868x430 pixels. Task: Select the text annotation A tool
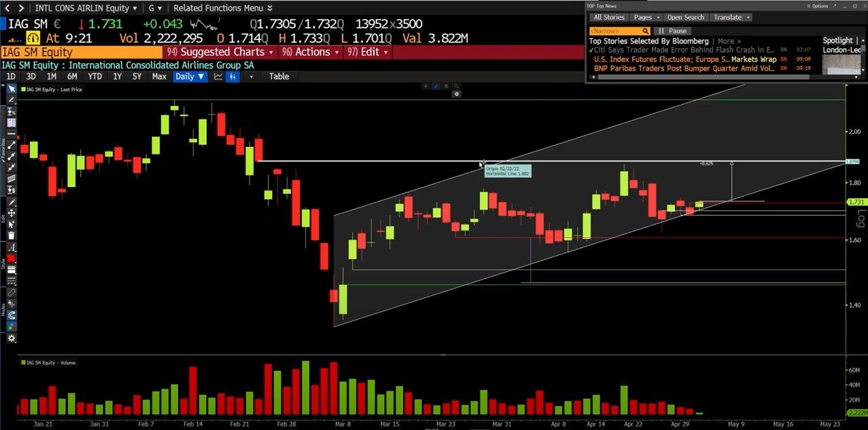tap(12, 248)
